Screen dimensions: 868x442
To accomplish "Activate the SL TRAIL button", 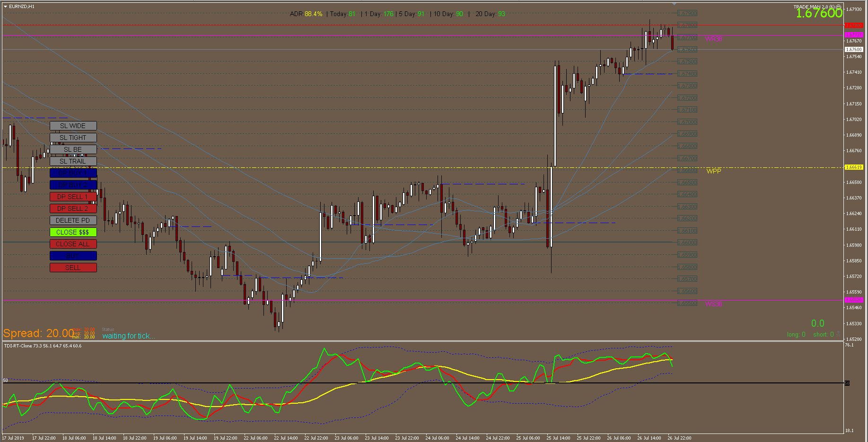I will 73,161.
